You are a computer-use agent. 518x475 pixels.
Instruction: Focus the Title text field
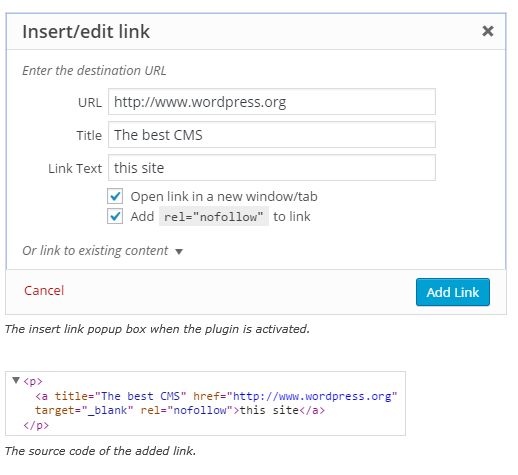[272, 135]
